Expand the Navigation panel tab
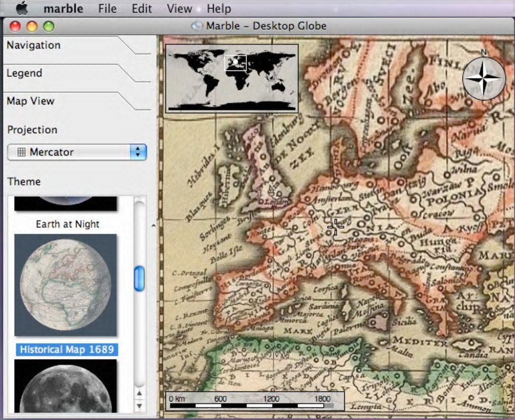Image resolution: width=515 pixels, height=420 pixels. (33, 45)
